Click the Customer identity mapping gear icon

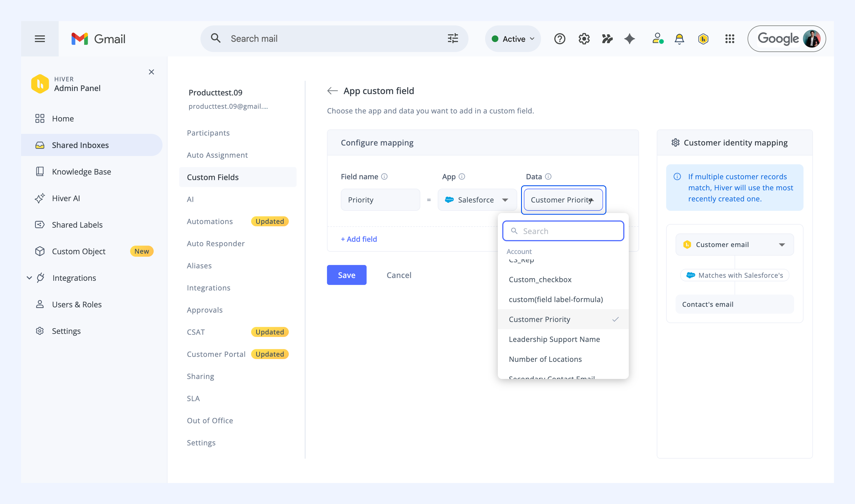676,143
